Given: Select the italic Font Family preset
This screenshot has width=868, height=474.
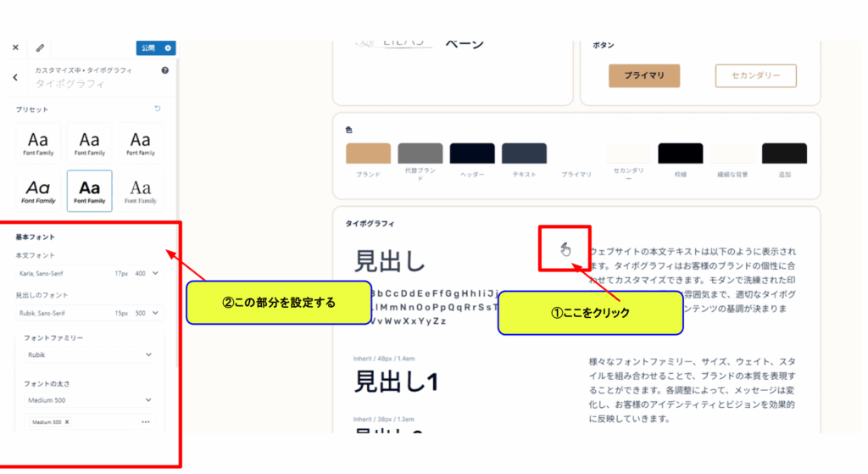Looking at the screenshot, I should click(38, 191).
